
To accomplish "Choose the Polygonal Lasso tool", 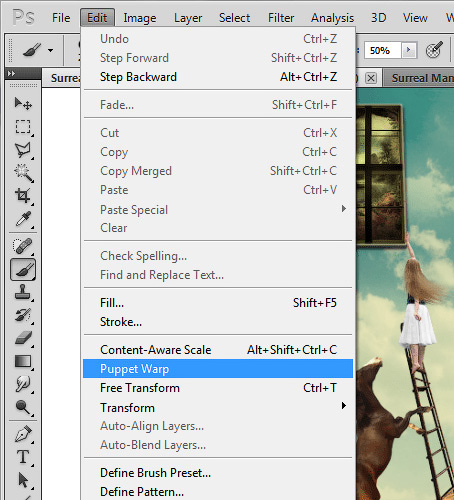I will (23, 150).
